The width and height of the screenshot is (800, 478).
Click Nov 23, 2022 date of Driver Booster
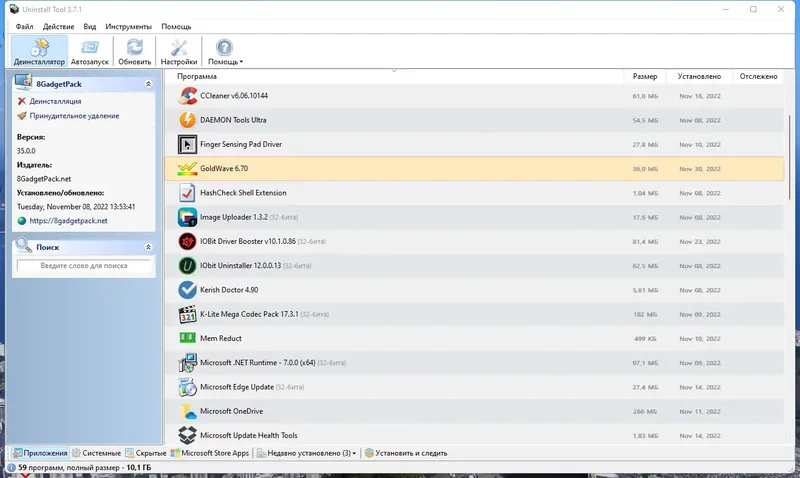(700, 242)
